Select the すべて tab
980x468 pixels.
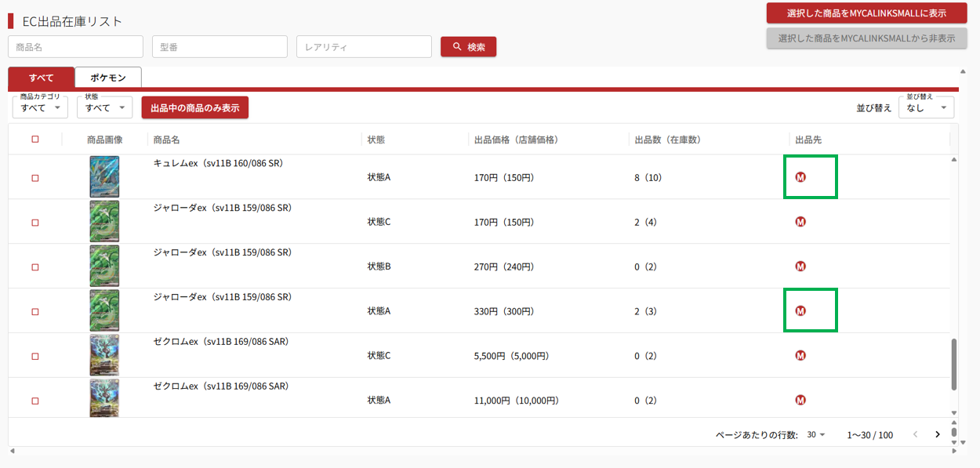[42, 78]
